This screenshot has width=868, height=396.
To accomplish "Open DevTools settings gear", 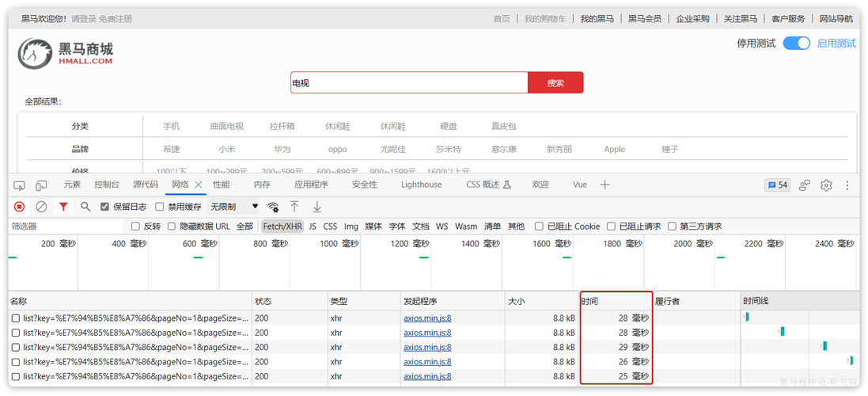I will [827, 185].
